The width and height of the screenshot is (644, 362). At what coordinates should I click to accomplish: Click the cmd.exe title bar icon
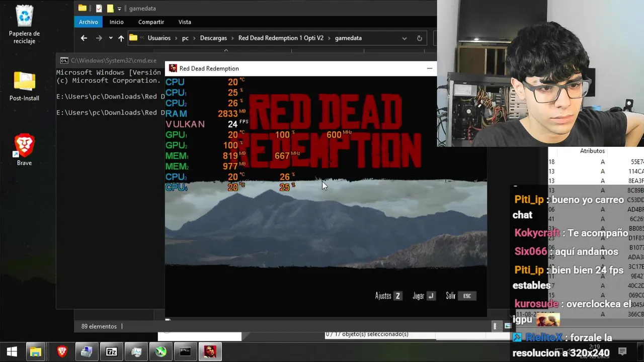pos(64,60)
